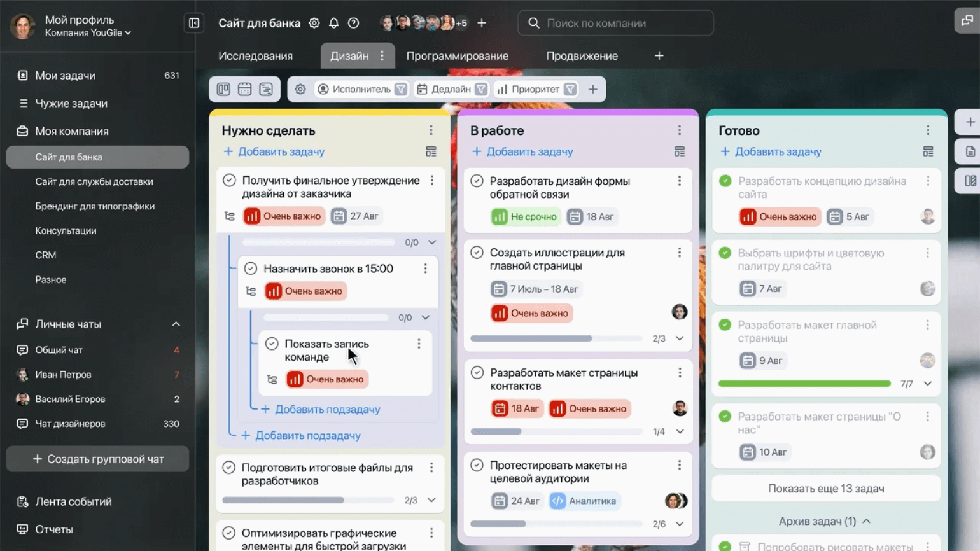Open the Компания YouGile dropdown
Screen dimensions: 980x551
[88, 33]
